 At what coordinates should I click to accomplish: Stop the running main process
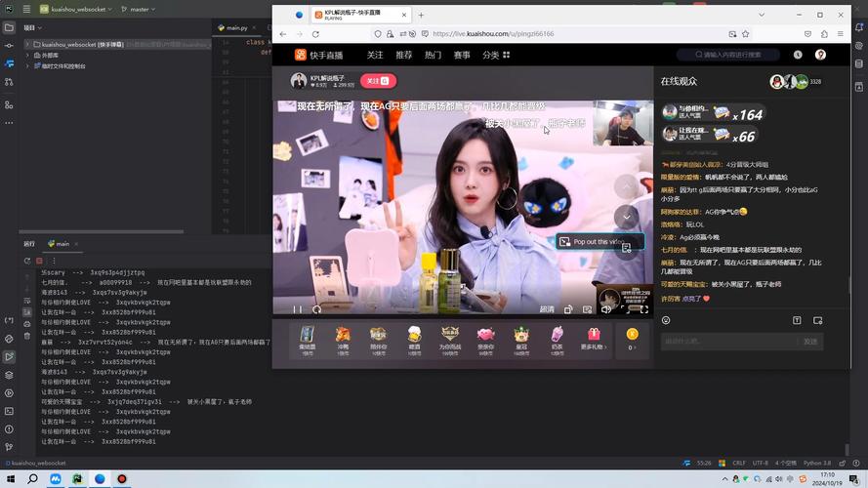click(x=39, y=261)
